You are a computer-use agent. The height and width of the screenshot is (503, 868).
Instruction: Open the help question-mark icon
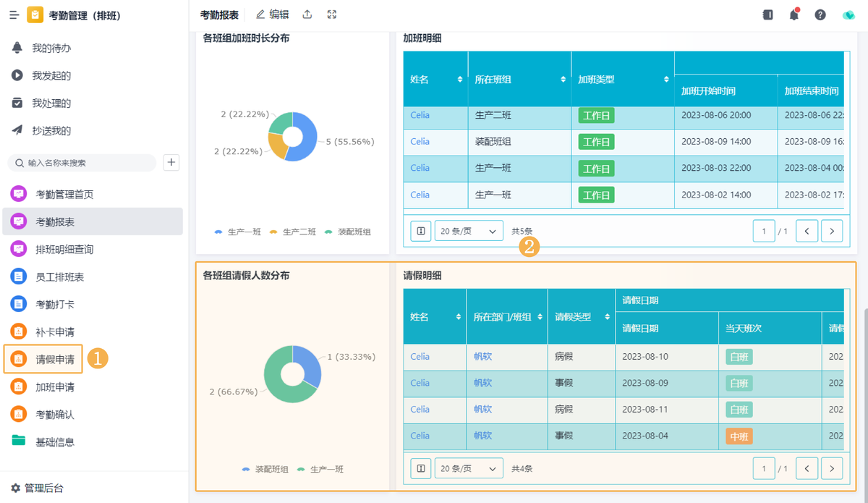click(x=820, y=14)
